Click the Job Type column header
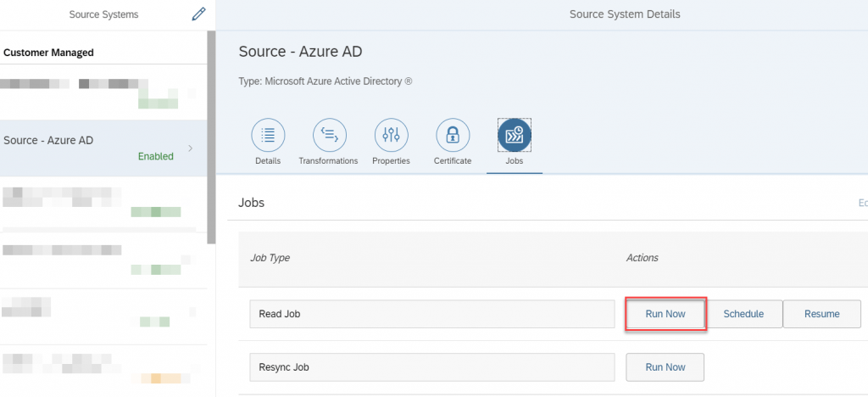Screen dimensions: 868x397 (x=270, y=258)
